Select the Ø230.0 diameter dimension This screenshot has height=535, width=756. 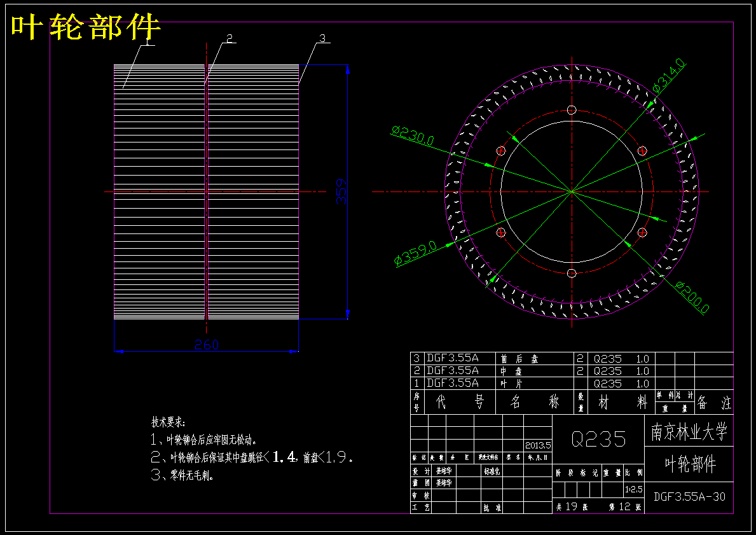413,135
